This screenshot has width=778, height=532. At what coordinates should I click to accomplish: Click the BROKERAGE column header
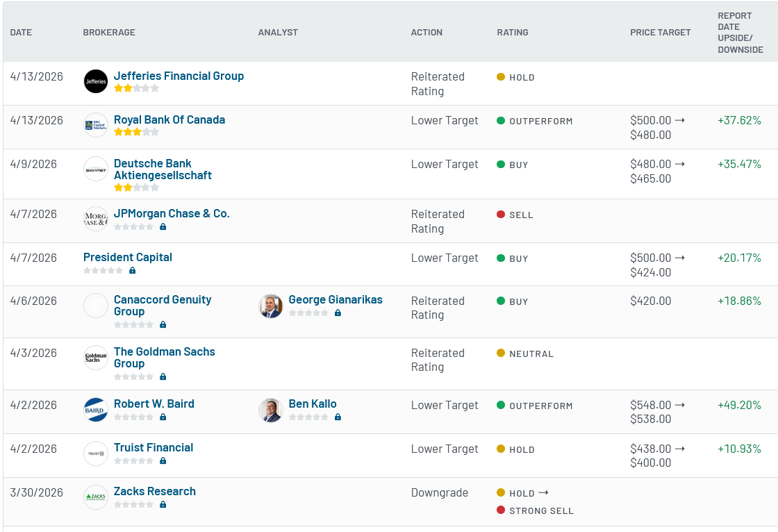(x=109, y=32)
